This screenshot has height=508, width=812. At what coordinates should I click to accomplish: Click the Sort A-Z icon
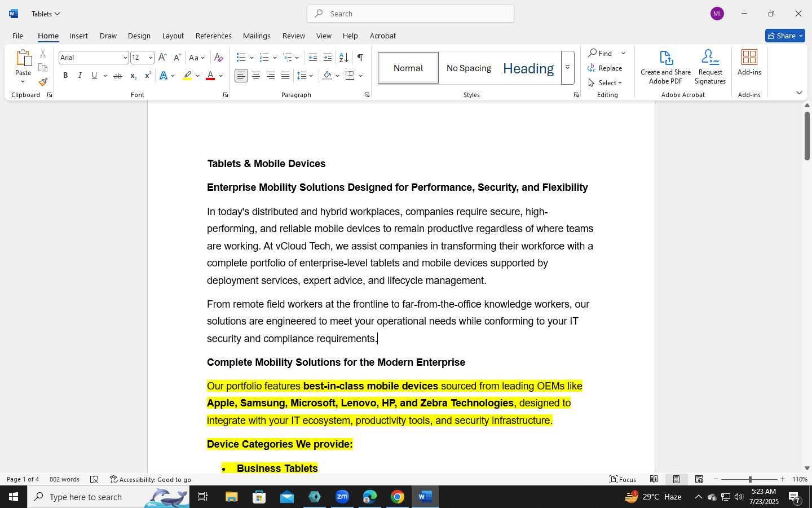click(343, 58)
